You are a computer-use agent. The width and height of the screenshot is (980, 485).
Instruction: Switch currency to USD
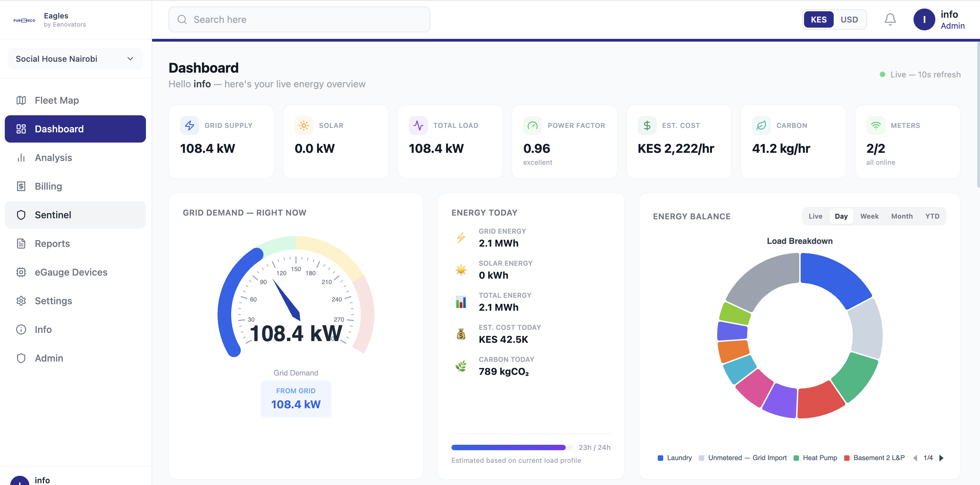[849, 19]
